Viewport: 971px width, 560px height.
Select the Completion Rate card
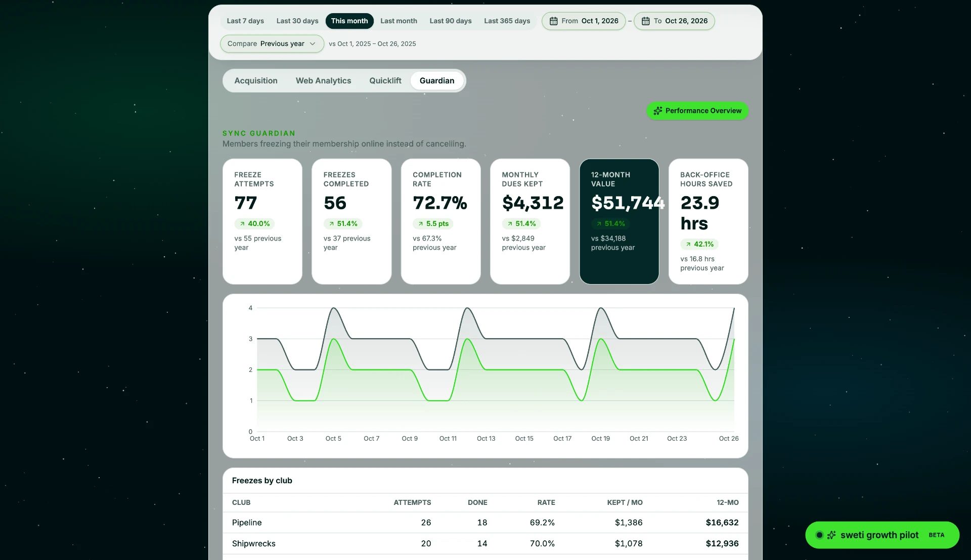pos(440,221)
